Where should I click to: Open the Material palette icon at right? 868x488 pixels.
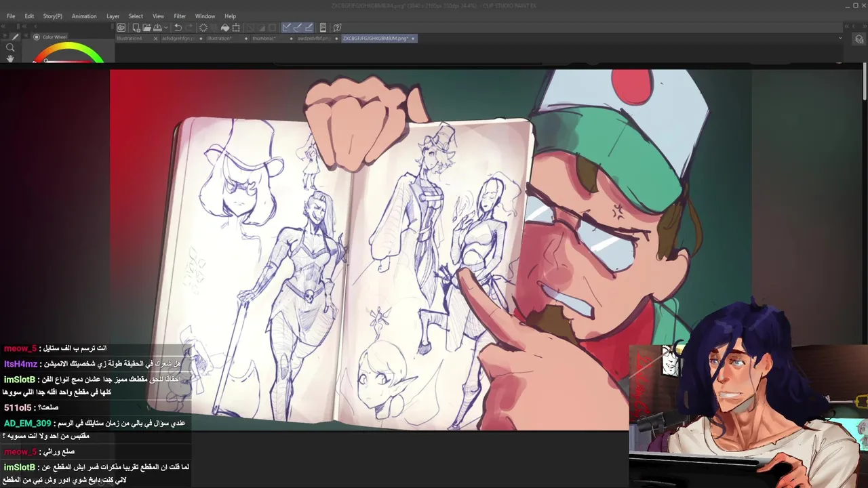tap(859, 39)
